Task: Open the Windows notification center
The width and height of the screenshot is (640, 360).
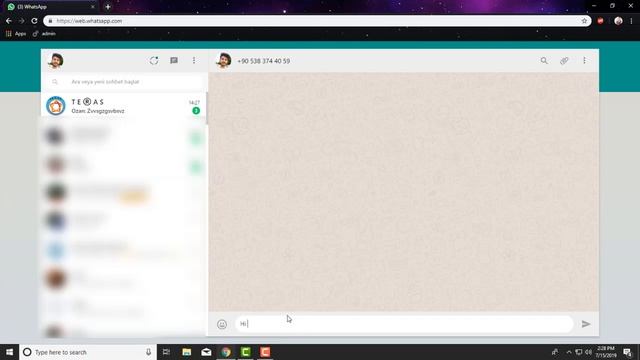Action: pyautogui.click(x=627, y=352)
